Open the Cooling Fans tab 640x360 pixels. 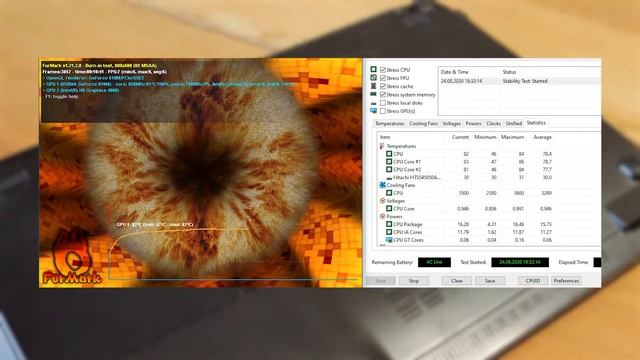[x=423, y=123]
